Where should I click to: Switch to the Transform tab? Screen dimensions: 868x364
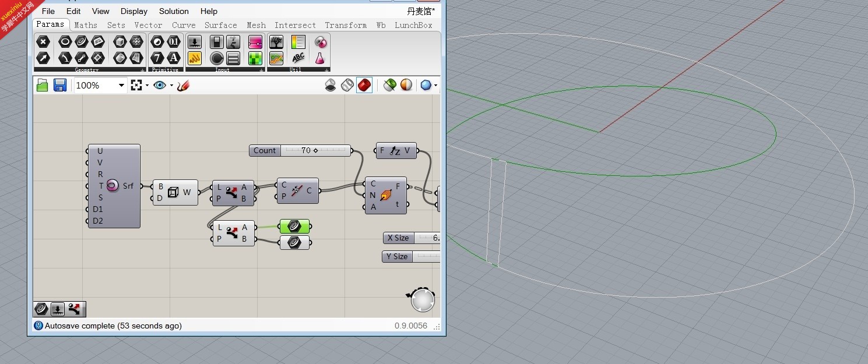[346, 25]
